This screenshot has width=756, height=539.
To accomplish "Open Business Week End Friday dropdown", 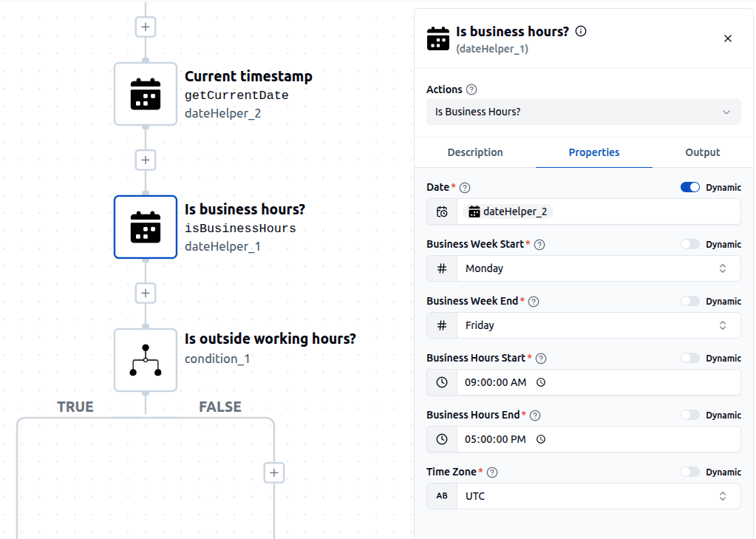I will coord(598,325).
